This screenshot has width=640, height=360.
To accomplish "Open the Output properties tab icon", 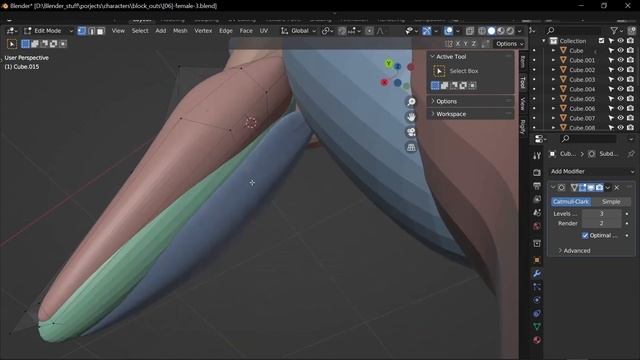I will 537,186.
